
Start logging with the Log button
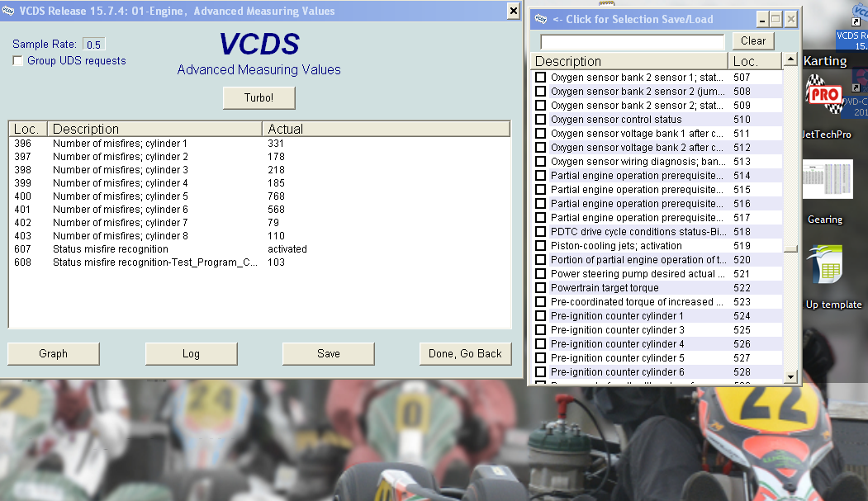pyautogui.click(x=191, y=353)
